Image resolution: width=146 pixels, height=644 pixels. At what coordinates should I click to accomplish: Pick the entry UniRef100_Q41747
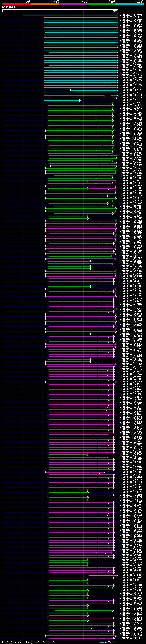[x=131, y=382]
